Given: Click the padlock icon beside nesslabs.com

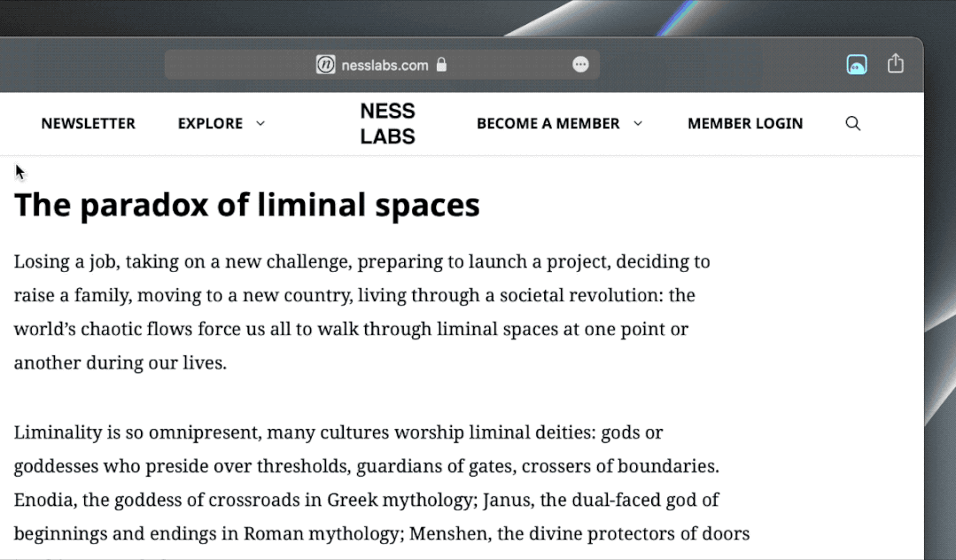Looking at the screenshot, I should tap(441, 65).
